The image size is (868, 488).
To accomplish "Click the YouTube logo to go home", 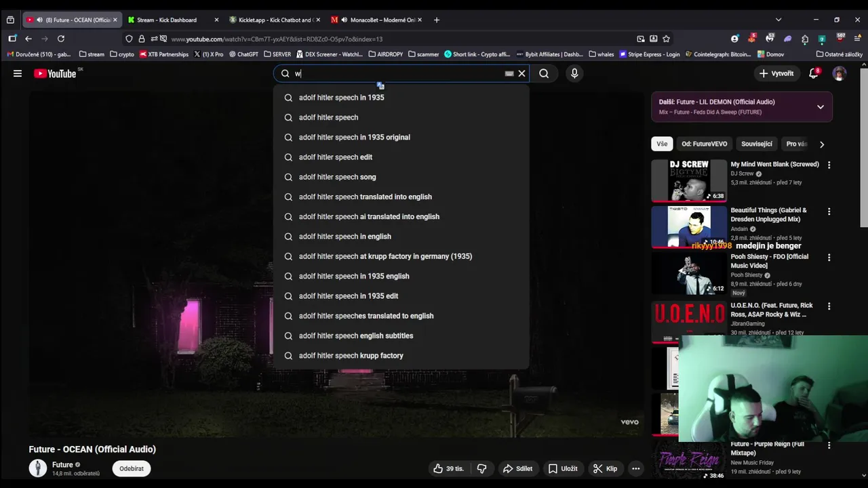I will (55, 73).
